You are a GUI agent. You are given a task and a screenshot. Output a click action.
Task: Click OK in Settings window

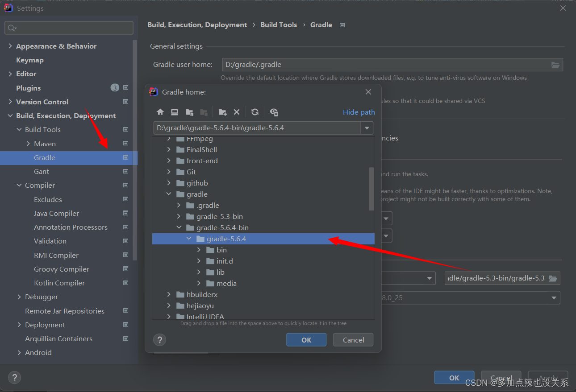coord(454,378)
